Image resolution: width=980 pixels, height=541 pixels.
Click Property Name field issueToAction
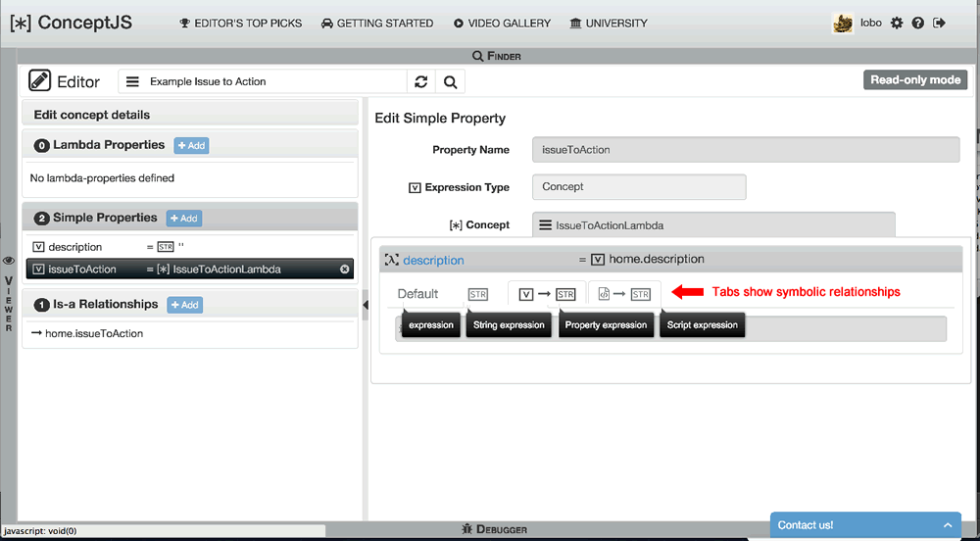coord(746,150)
